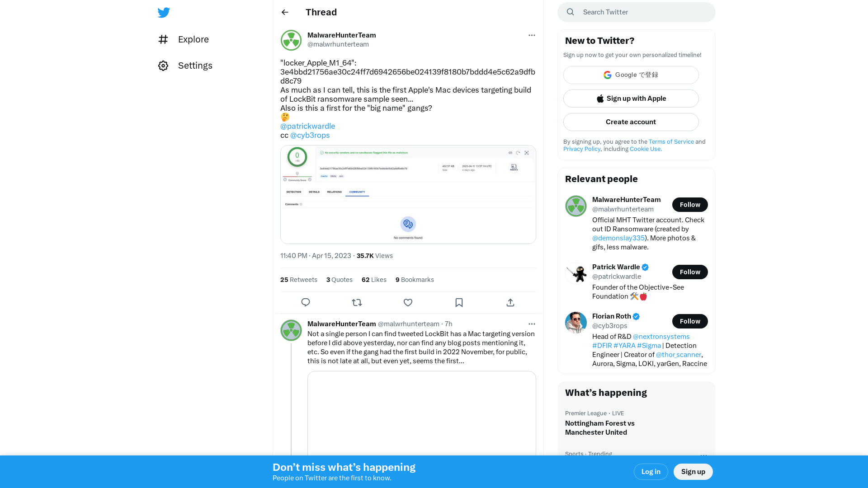Image resolution: width=868 pixels, height=488 pixels.
Task: Click the bookmark icon on the tweet
Action: click(459, 303)
